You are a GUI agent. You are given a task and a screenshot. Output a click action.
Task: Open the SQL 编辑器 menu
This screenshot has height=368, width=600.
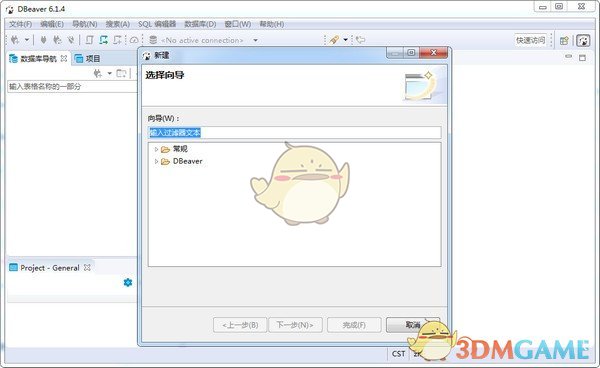pos(157,24)
